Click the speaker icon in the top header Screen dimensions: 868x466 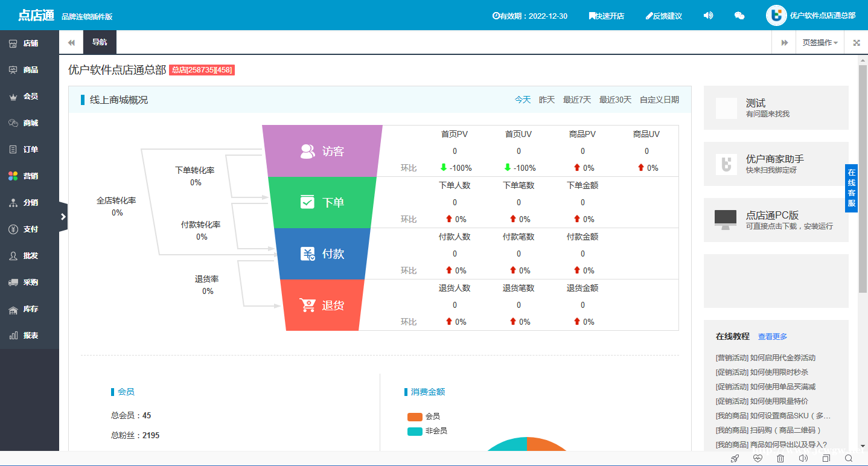[708, 16]
